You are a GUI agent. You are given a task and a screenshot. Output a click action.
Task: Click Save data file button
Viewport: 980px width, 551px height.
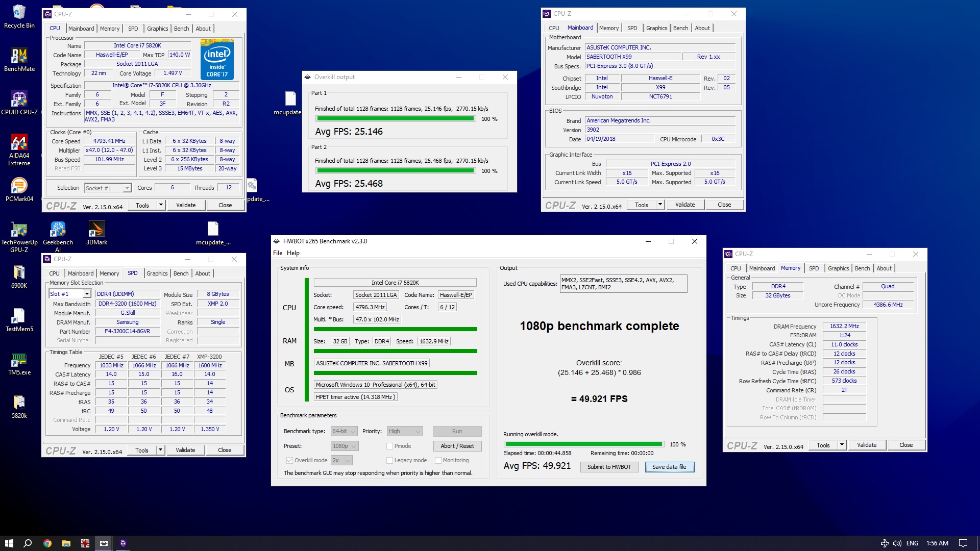click(x=669, y=467)
